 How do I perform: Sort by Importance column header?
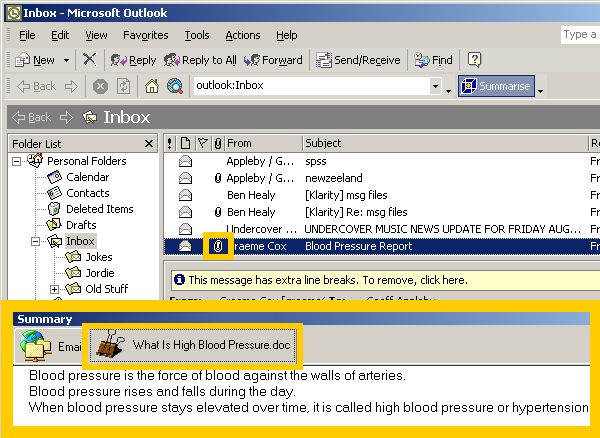point(170,143)
